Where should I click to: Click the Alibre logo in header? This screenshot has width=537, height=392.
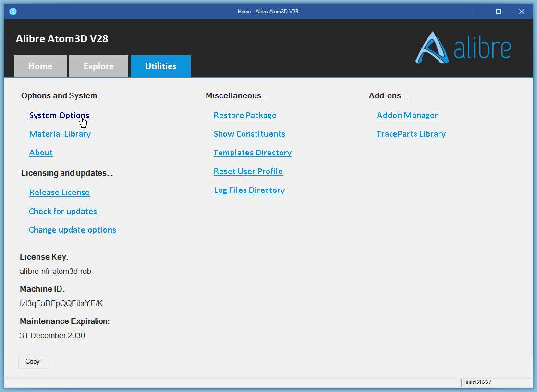(463, 48)
